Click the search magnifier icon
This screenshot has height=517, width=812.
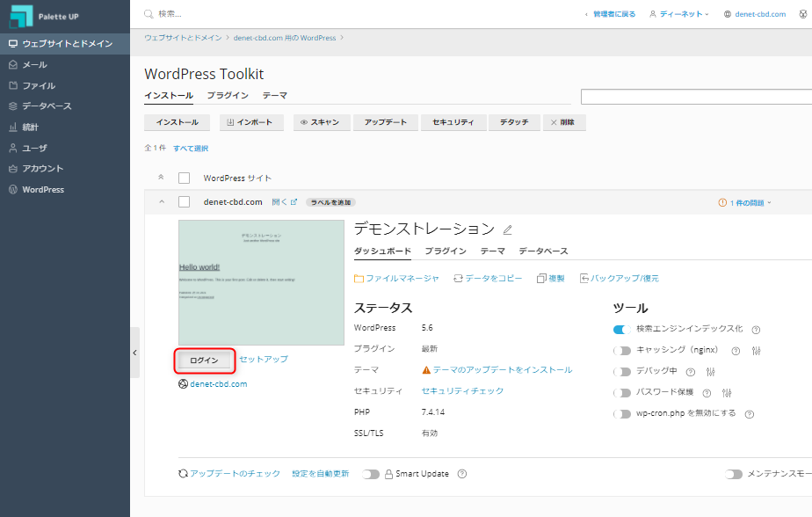pyautogui.click(x=149, y=14)
